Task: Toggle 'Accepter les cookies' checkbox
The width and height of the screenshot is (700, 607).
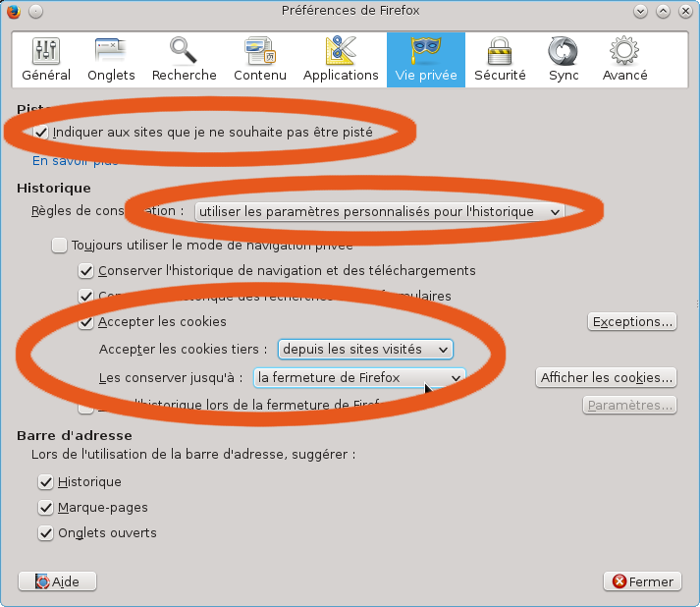Action: click(85, 322)
